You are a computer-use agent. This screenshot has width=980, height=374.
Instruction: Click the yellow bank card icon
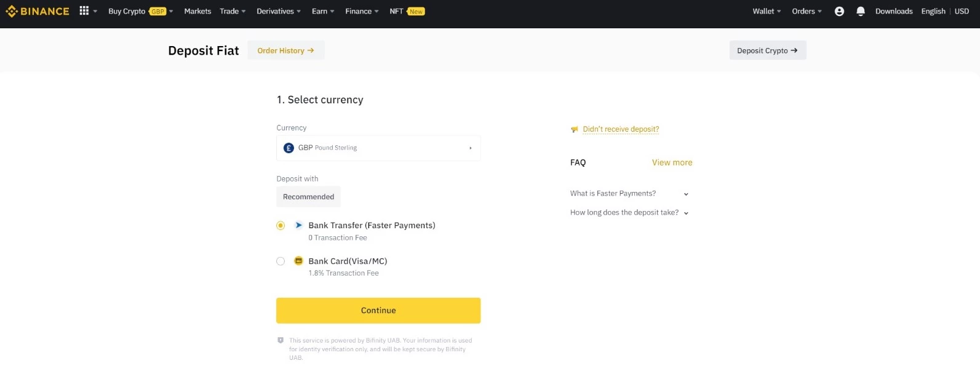pos(298,261)
